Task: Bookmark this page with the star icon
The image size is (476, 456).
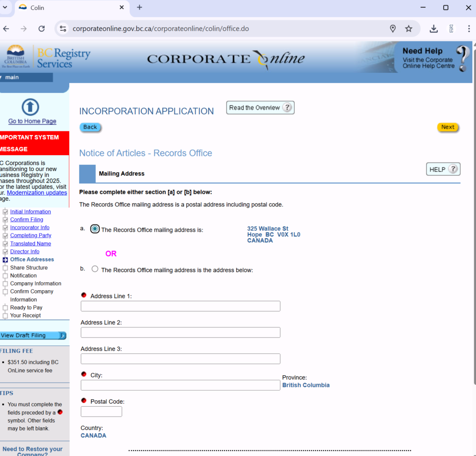Action: tap(409, 29)
